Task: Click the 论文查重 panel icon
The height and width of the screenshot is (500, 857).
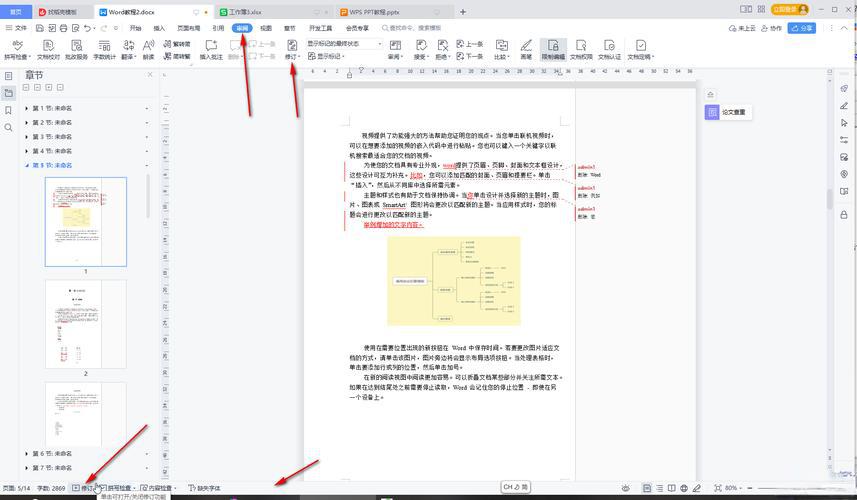Action: [x=712, y=113]
